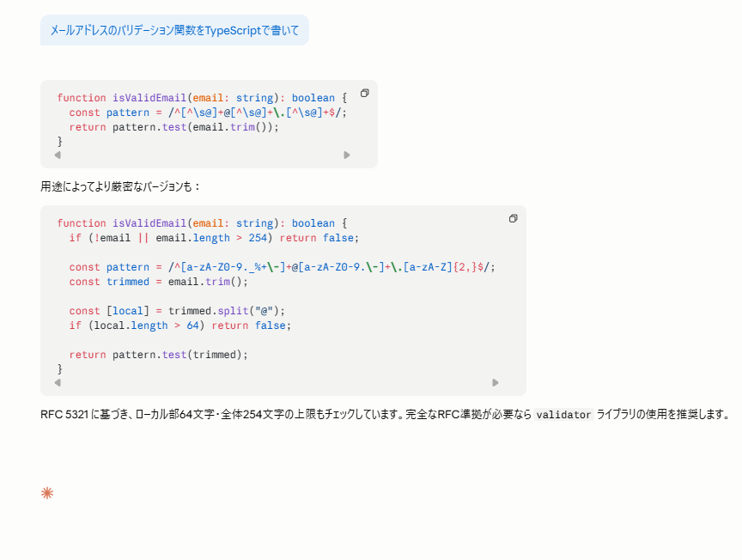
Task: Click left scroll arrow in second code block
Action: coord(58,383)
